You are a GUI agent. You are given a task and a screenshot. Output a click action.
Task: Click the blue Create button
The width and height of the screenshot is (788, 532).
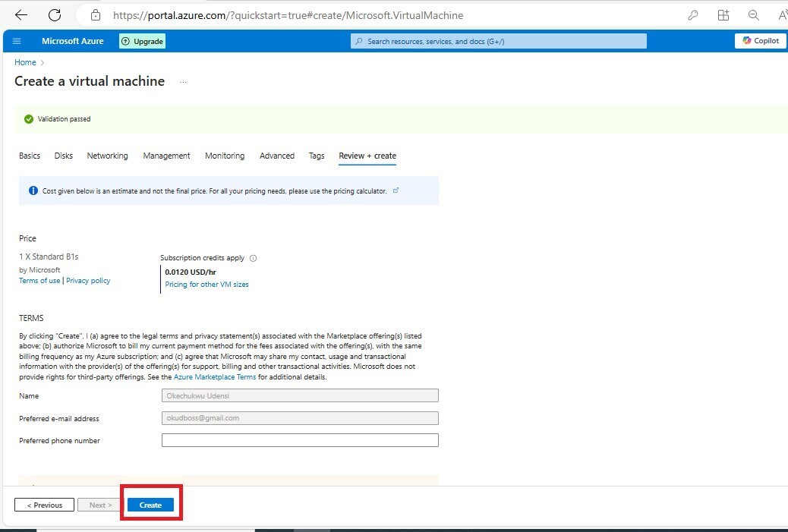click(x=150, y=505)
